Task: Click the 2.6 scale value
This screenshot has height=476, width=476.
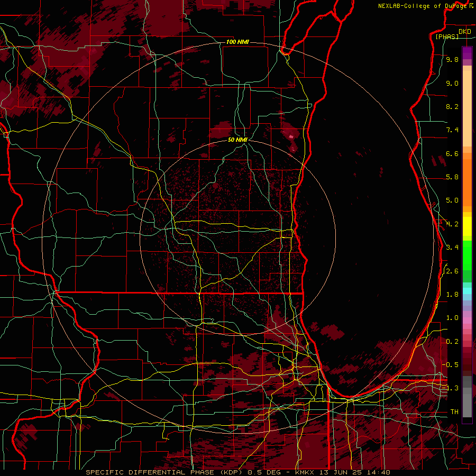Action: pyautogui.click(x=452, y=271)
